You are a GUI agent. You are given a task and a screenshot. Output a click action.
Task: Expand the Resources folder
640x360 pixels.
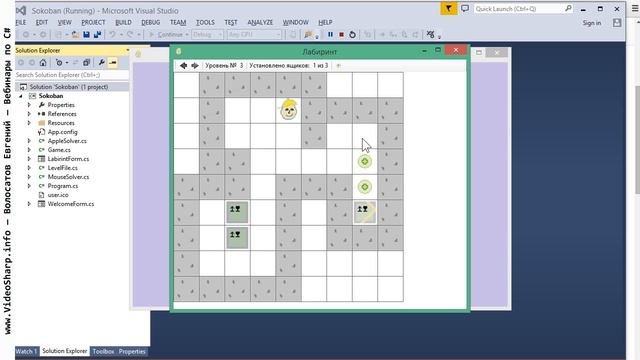29,123
